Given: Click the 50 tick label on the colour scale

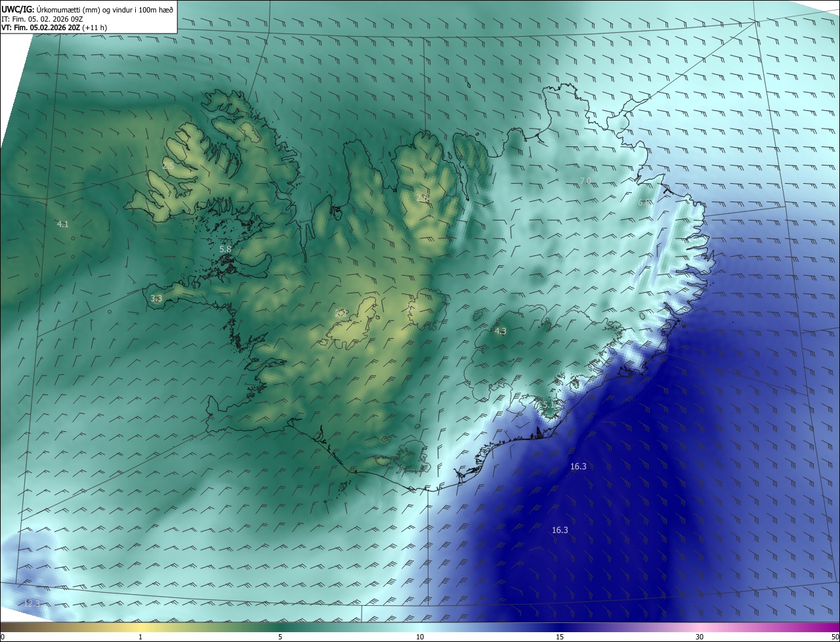Looking at the screenshot, I should tap(835, 637).
